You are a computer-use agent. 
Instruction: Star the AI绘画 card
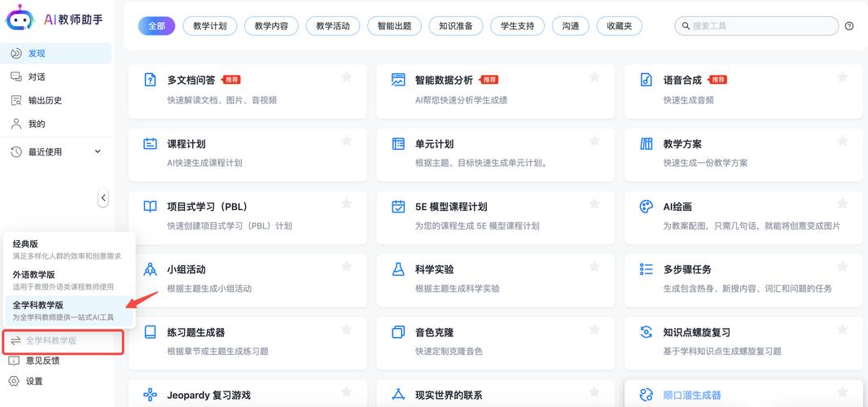tap(843, 203)
